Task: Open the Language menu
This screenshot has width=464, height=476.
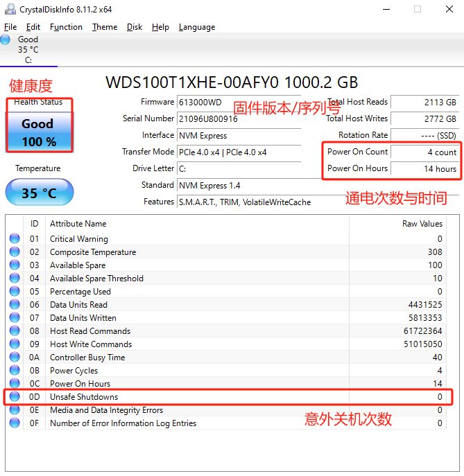Action: click(196, 27)
